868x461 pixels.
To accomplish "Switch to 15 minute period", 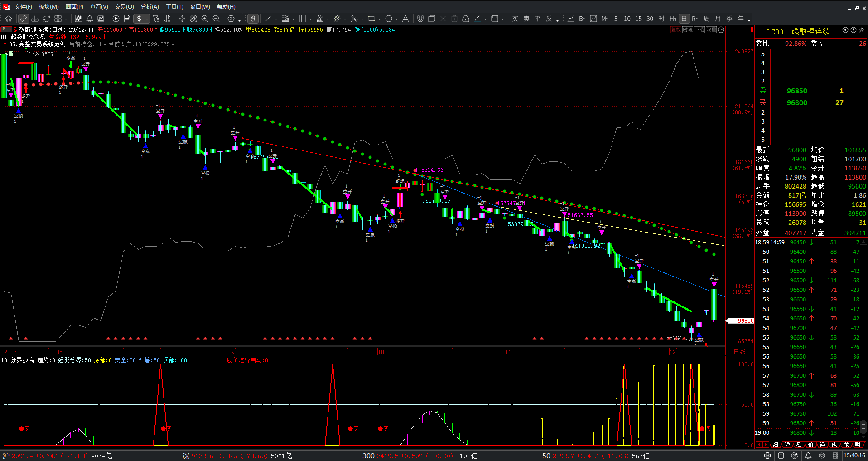I will [638, 19].
